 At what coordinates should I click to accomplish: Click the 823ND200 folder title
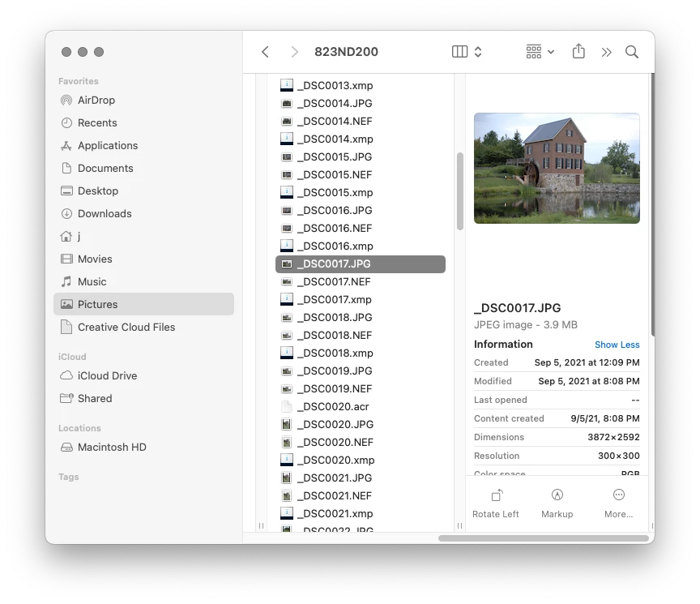346,52
